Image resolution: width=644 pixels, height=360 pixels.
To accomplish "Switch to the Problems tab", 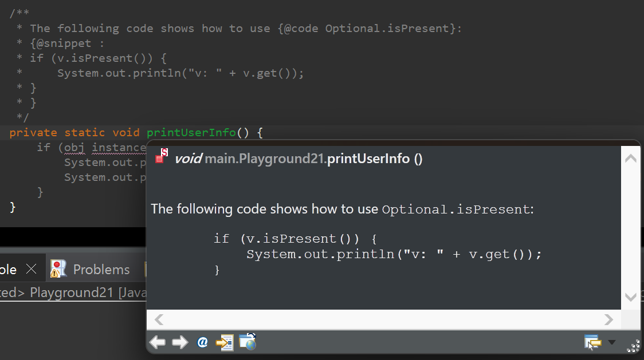I will (x=101, y=268).
